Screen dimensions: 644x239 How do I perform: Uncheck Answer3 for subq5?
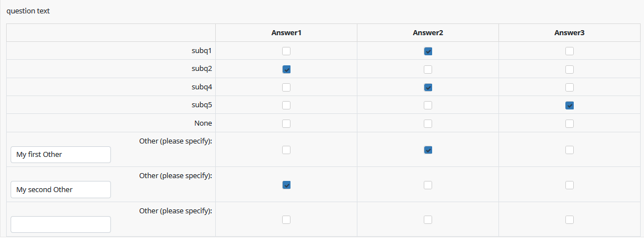click(x=569, y=106)
